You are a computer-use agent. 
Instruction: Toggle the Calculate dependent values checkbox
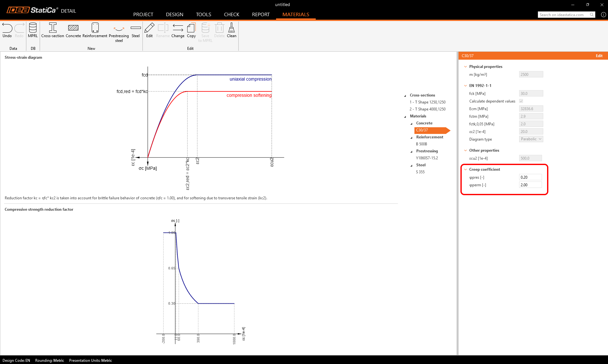(521, 101)
